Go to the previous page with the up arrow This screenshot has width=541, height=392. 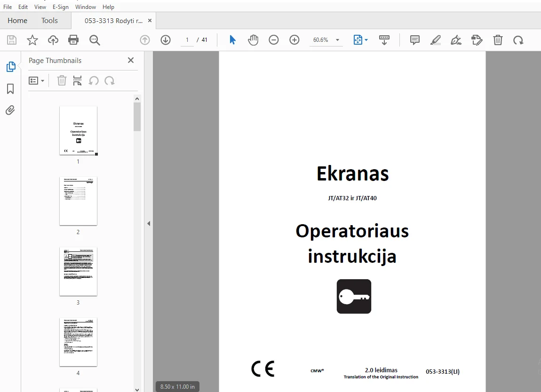145,40
